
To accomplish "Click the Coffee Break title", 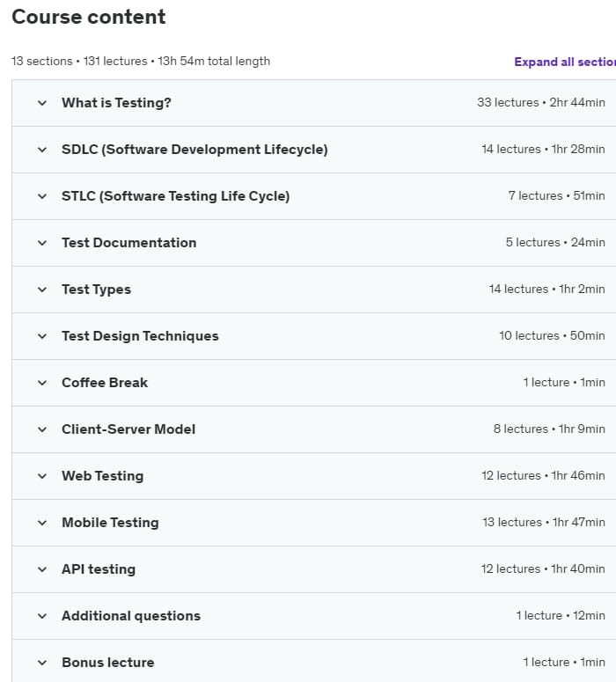I will tap(105, 383).
